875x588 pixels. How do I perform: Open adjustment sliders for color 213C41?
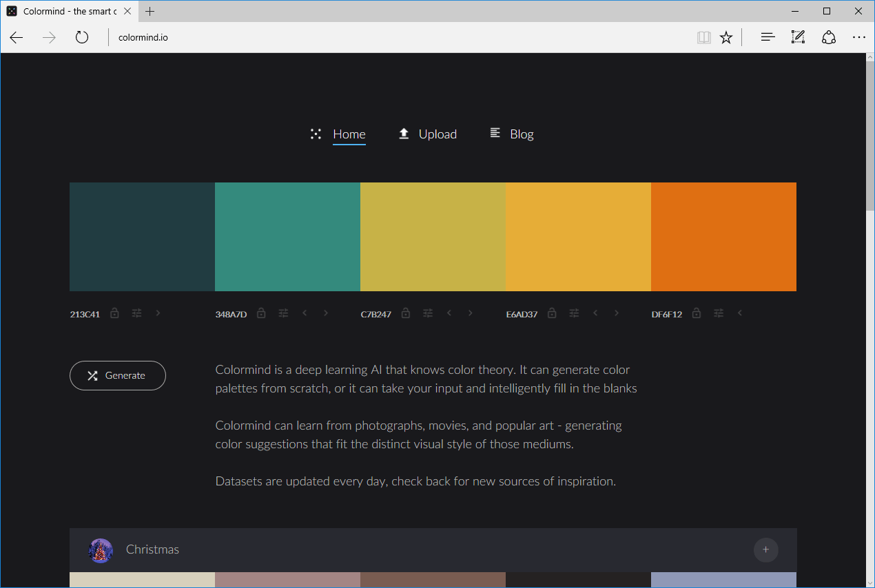pos(136,313)
